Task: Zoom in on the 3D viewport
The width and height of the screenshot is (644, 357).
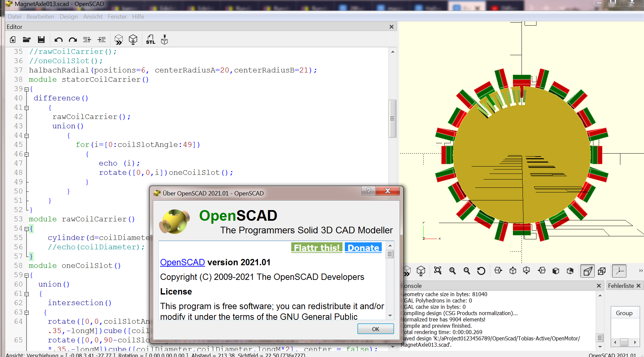Action: tap(452, 271)
